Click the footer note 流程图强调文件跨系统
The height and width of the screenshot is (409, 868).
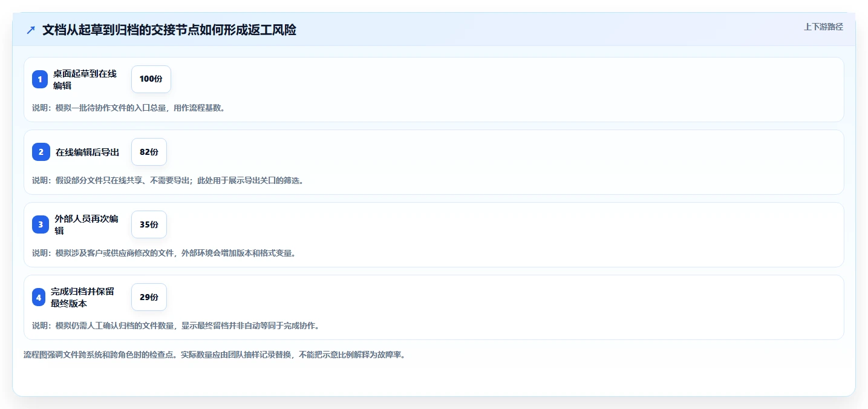pyautogui.click(x=214, y=355)
